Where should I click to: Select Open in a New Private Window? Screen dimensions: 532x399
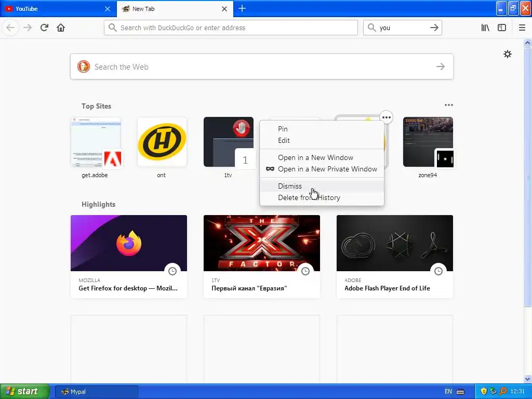pos(322,169)
